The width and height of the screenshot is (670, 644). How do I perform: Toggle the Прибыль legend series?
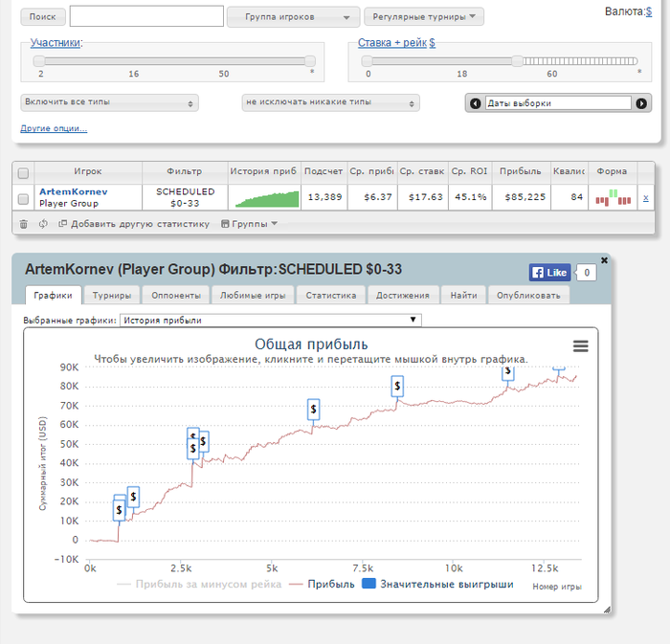click(x=323, y=585)
